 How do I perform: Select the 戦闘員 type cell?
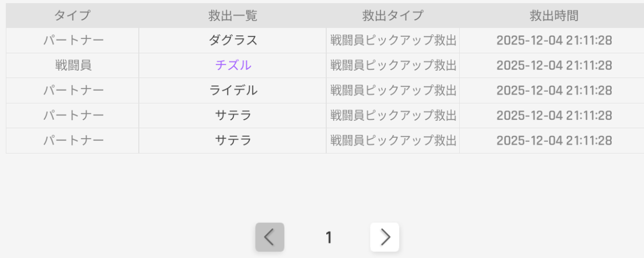pos(73,65)
